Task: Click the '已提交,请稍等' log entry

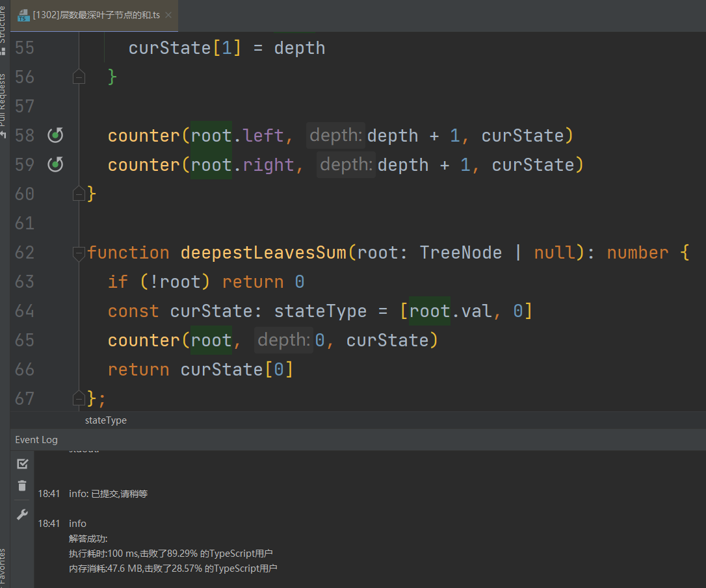Action: point(120,494)
